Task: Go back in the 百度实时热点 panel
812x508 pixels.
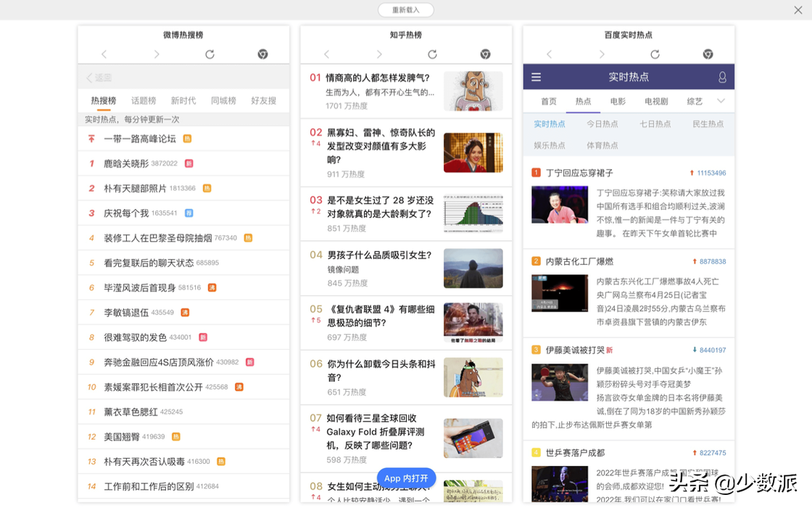Action: (x=549, y=54)
